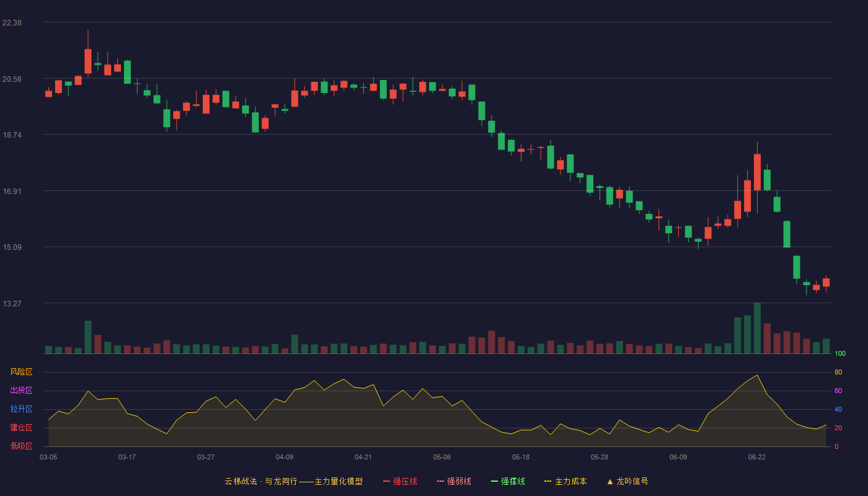Toggle the 强撑线 legend series
This screenshot has width=868, height=496.
point(508,481)
